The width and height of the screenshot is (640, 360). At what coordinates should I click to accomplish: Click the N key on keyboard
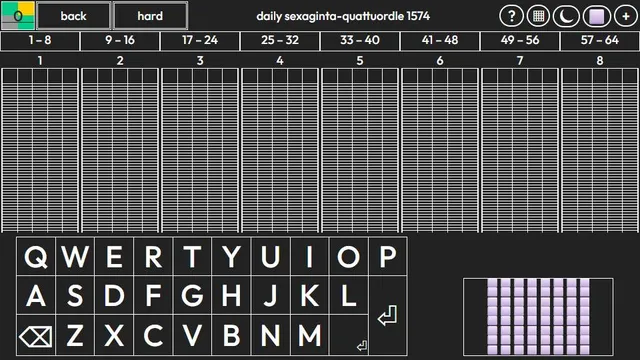[271, 336]
